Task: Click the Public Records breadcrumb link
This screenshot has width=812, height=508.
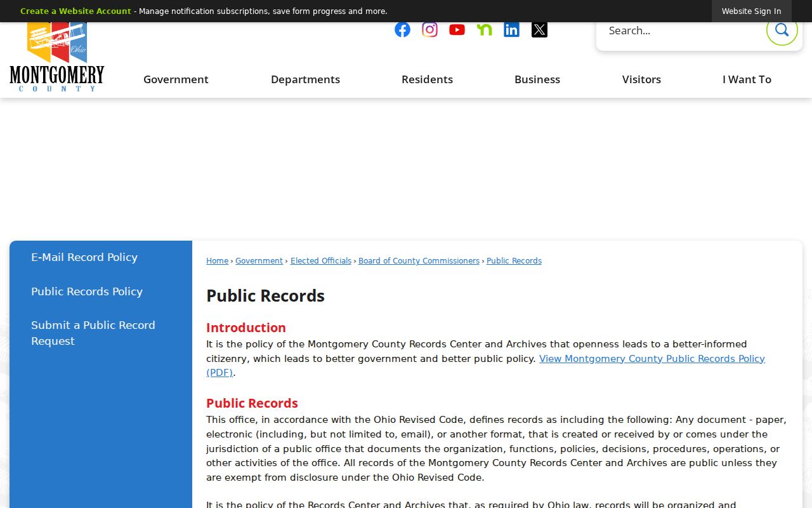Action: click(x=514, y=261)
